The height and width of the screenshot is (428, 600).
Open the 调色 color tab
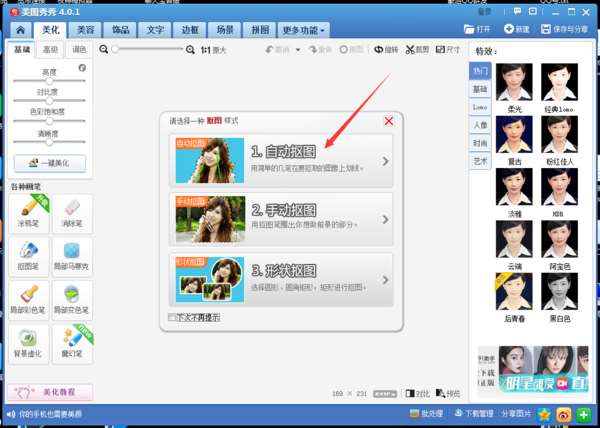[79, 49]
